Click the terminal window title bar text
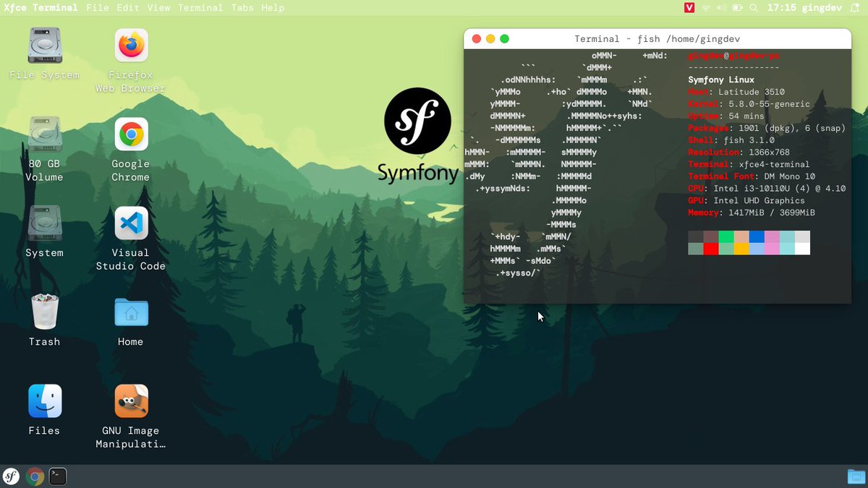Screen dimensions: 868x488 (x=658, y=39)
